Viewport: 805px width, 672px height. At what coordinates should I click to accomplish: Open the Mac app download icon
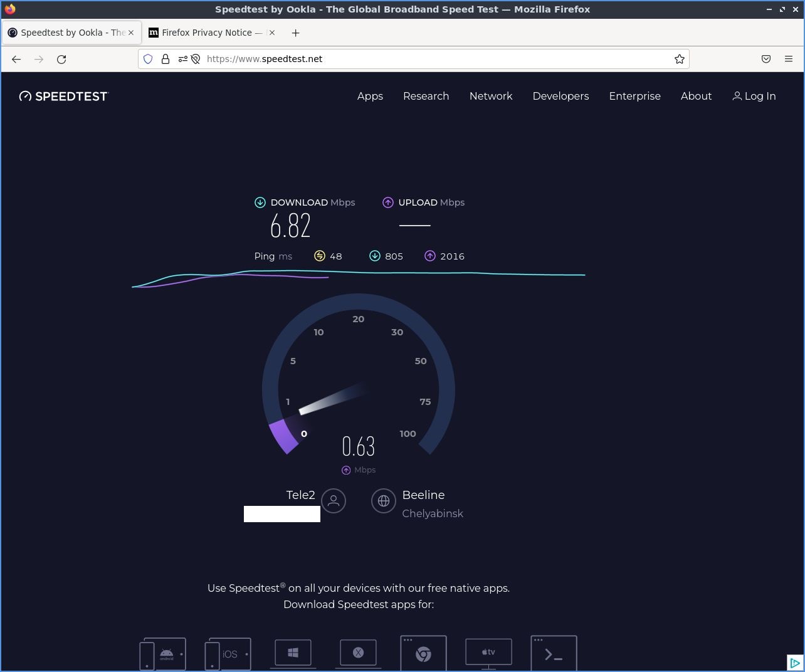coord(358,653)
